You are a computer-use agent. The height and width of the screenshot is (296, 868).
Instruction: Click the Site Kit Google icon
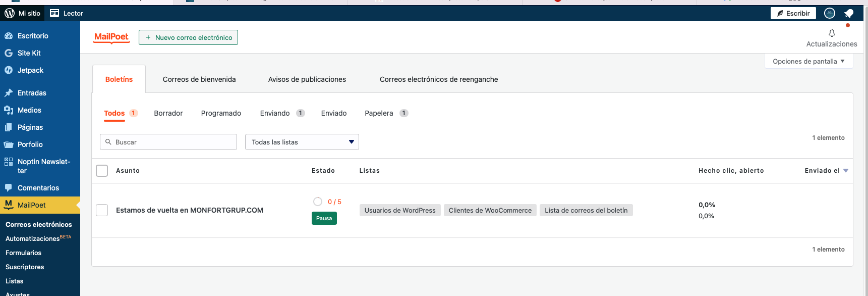9,53
